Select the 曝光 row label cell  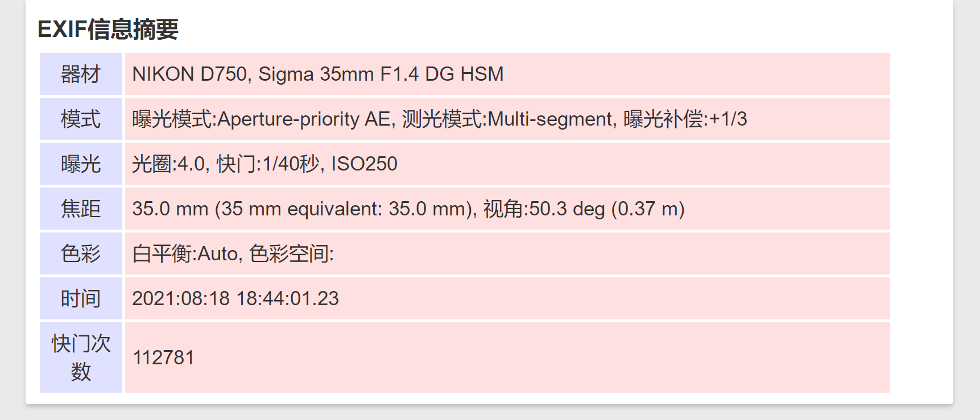point(81,164)
